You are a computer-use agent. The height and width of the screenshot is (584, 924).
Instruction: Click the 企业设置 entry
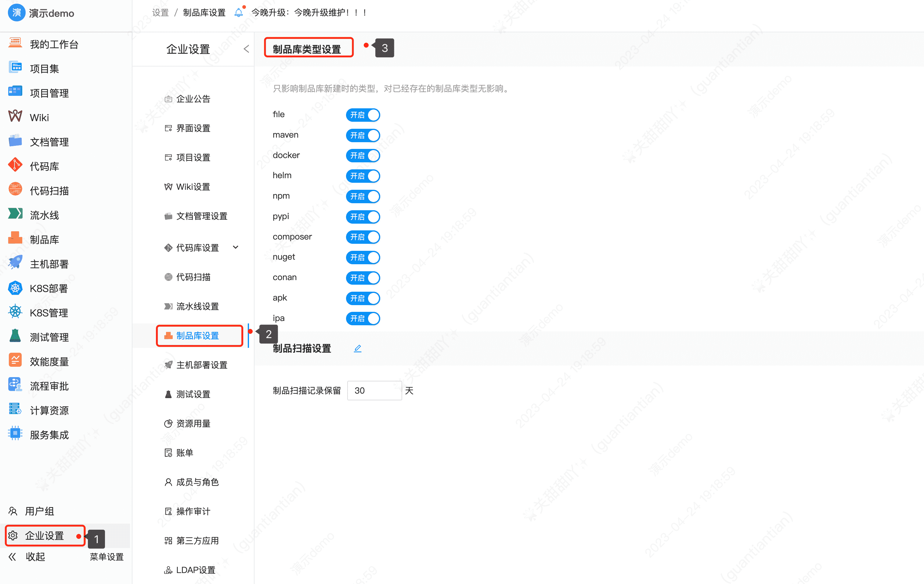point(45,535)
